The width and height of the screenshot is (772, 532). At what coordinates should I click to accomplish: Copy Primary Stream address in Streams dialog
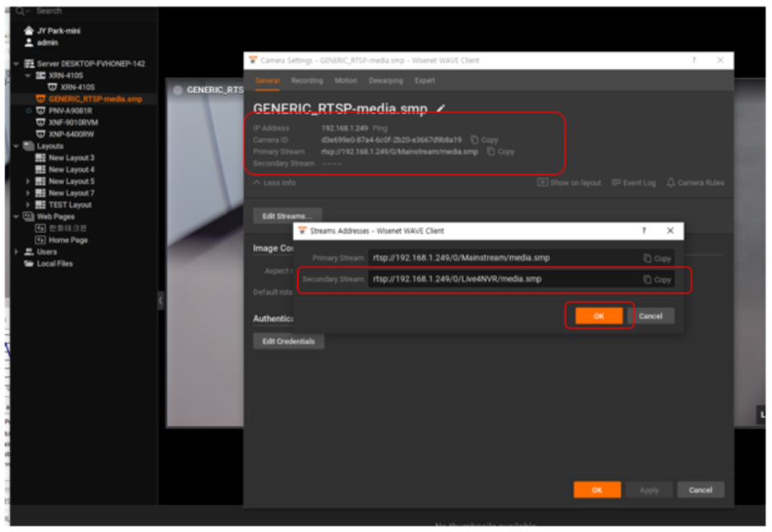coord(657,259)
